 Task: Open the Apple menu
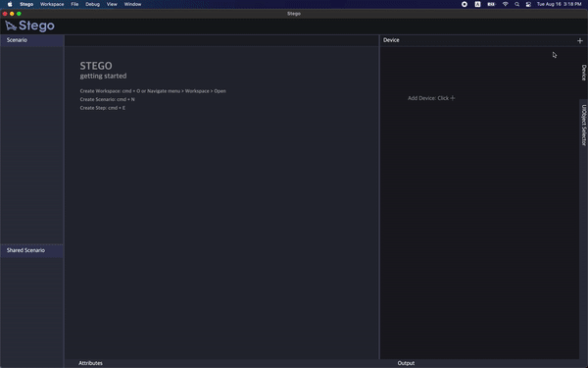pyautogui.click(x=10, y=4)
